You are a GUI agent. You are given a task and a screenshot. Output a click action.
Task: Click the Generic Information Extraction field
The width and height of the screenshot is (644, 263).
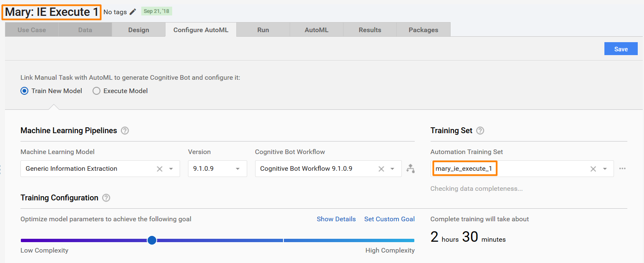100,169
